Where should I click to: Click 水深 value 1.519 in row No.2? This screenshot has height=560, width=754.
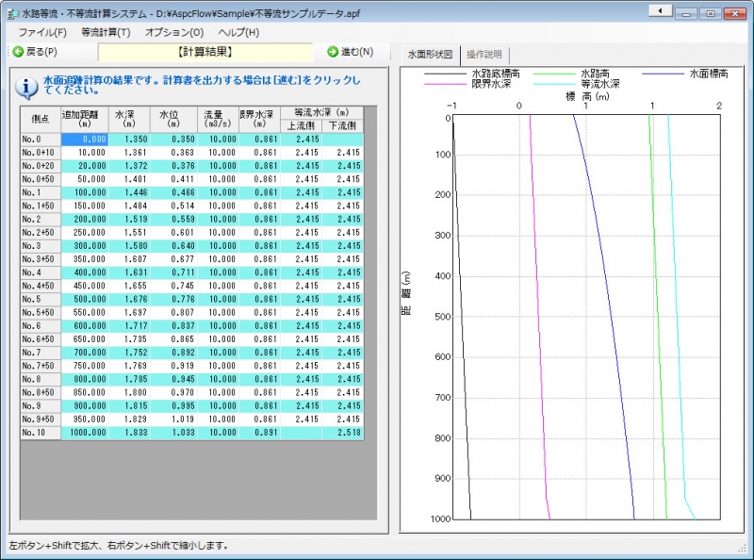[129, 220]
